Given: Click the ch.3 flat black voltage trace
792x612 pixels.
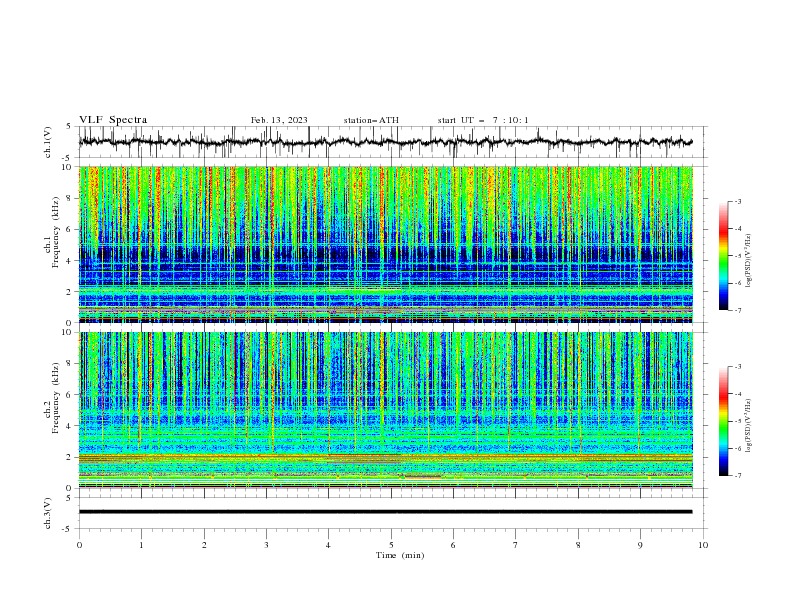Looking at the screenshot, I should coord(385,512).
